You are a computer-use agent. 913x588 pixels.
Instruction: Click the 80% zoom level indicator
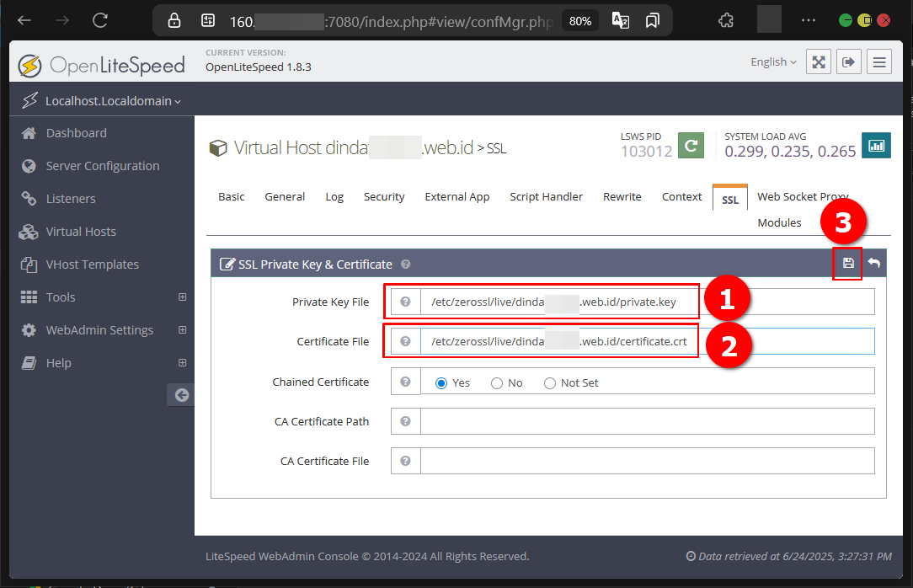point(580,21)
